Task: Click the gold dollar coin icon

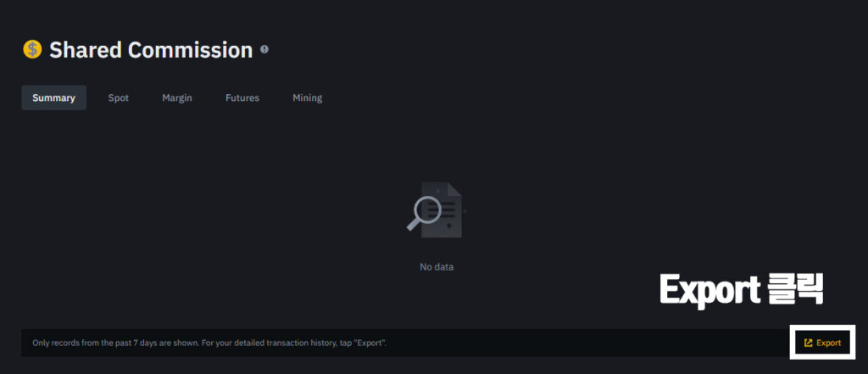Action: point(32,49)
